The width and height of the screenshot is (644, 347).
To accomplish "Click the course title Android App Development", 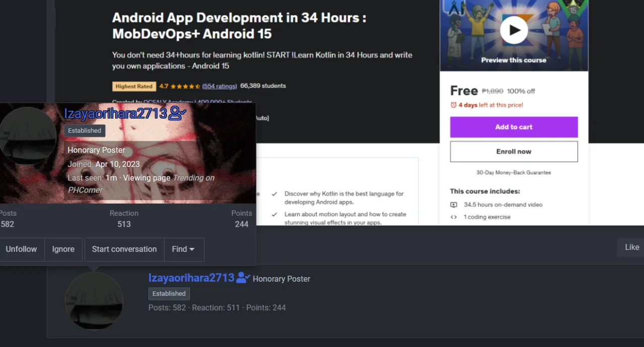I will pos(239,26).
